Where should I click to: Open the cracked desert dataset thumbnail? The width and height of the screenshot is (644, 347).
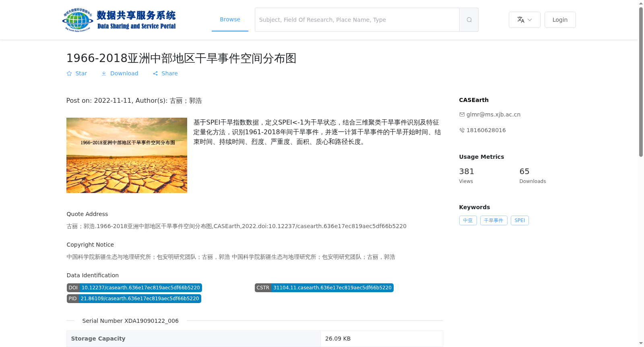(127, 155)
